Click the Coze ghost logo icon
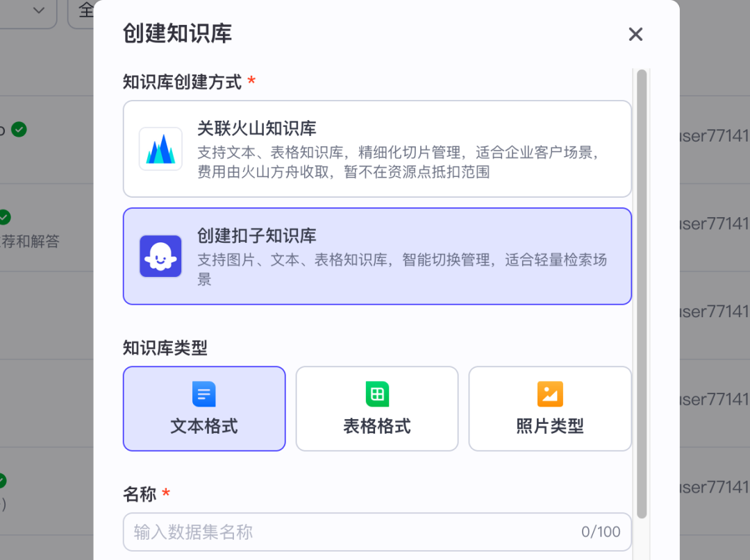Image resolution: width=750 pixels, height=560 pixels. 160,256
